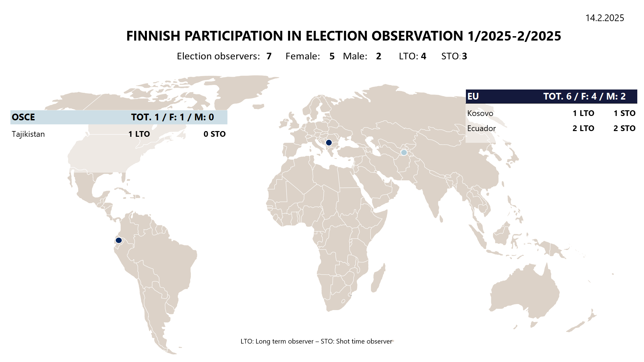This screenshot has height=362, width=644.
Task: Click Tajikistan's 0 STO value
Action: (214, 134)
